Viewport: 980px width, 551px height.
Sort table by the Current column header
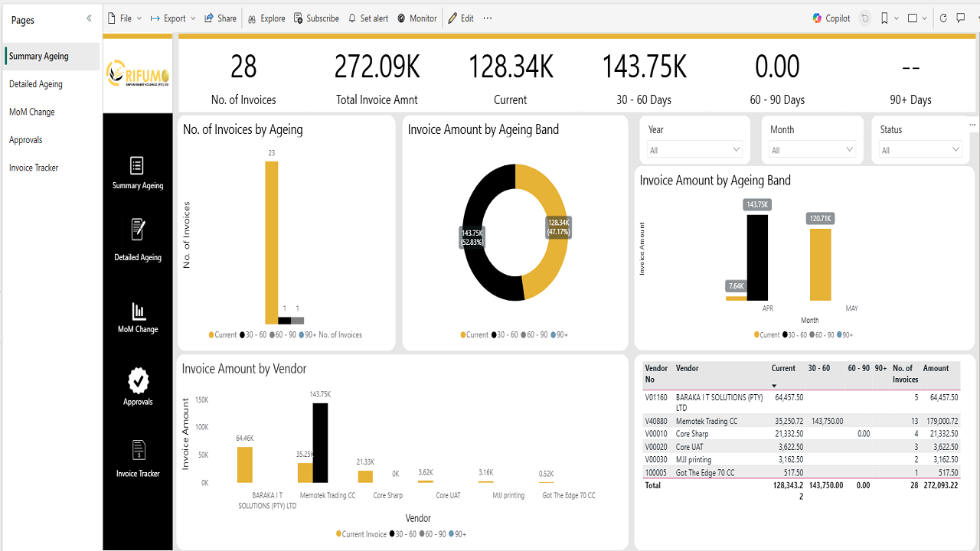(x=783, y=368)
